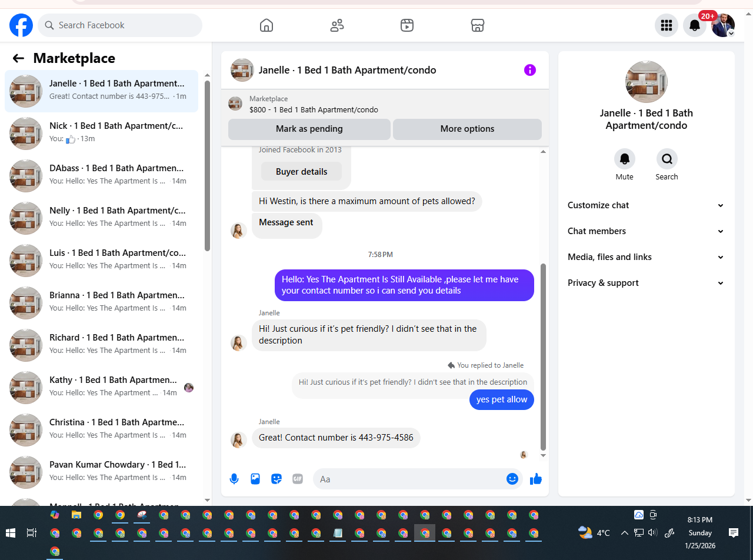Open conversation information purple icon
This screenshot has width=753, height=560.
coord(530,70)
